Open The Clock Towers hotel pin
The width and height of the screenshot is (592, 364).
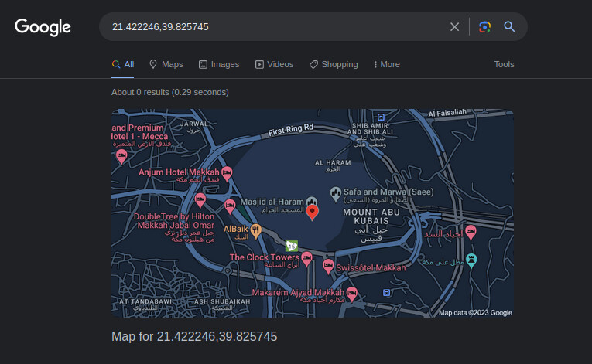(x=306, y=259)
